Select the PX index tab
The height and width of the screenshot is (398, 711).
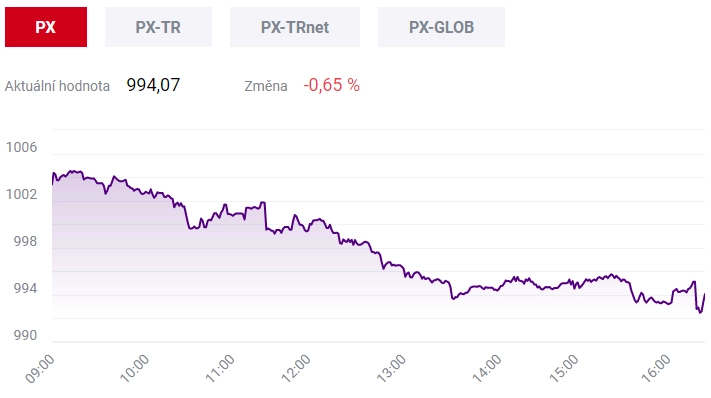click(x=46, y=27)
